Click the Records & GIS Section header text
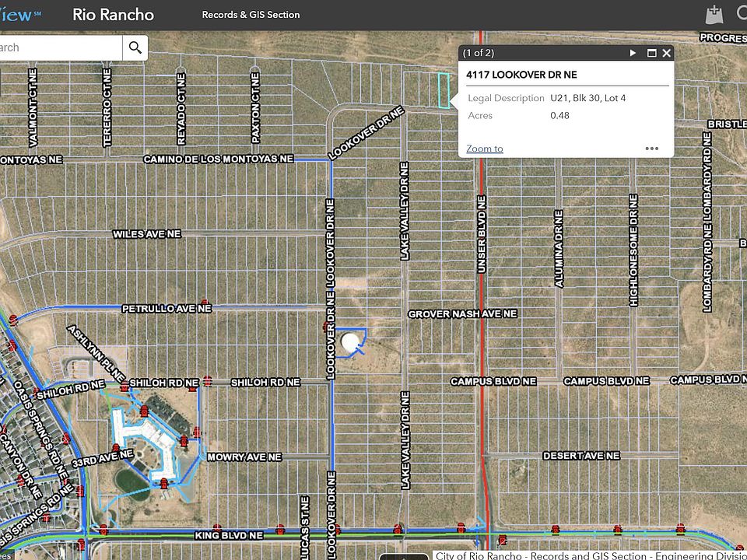 251,15
